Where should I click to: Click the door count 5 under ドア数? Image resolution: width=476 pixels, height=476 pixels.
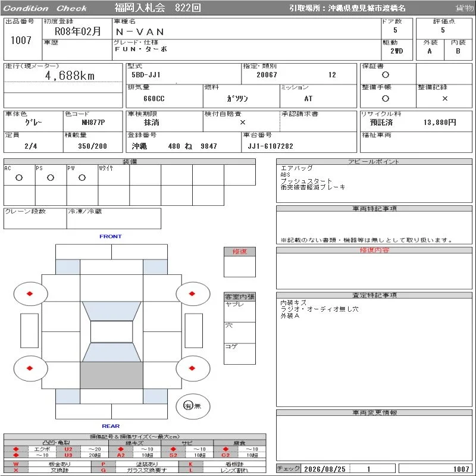click(395, 30)
